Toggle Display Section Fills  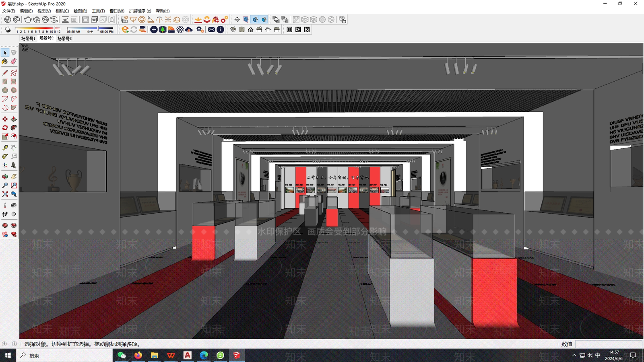(x=264, y=19)
